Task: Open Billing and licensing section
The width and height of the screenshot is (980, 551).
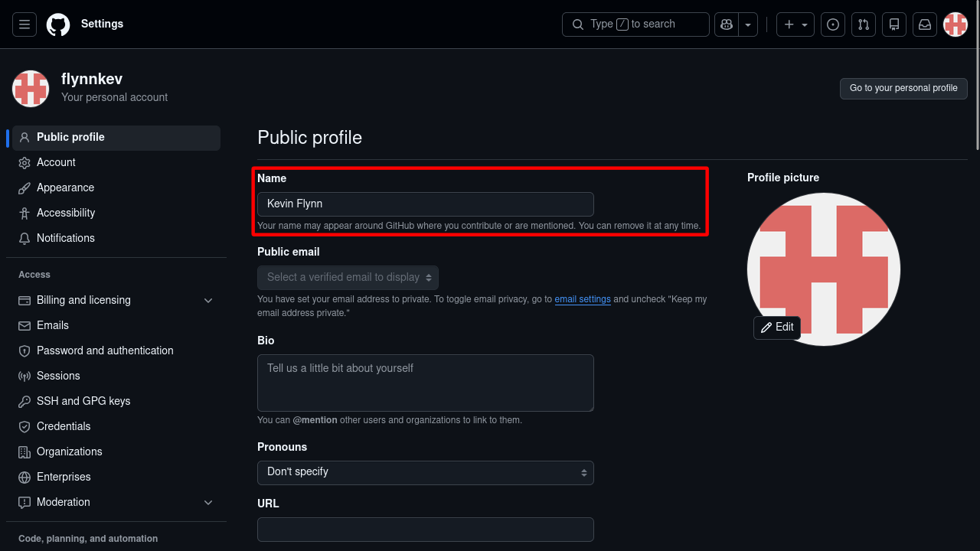Action: pyautogui.click(x=116, y=301)
